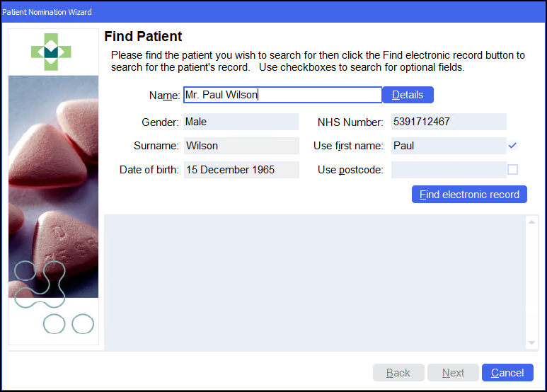The height and width of the screenshot is (392, 547).
Task: Click Find electronic record button
Action: [x=469, y=195]
